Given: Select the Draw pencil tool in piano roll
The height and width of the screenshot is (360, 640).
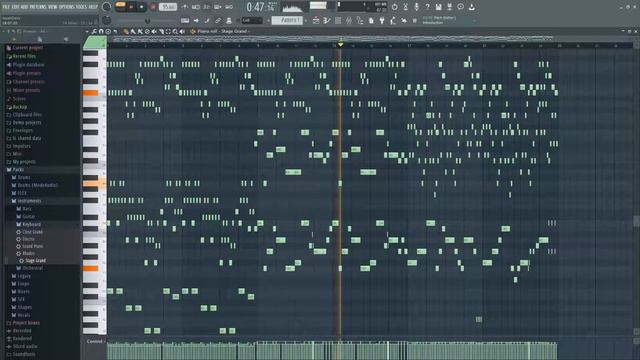Looking at the screenshot, I should pos(126,31).
